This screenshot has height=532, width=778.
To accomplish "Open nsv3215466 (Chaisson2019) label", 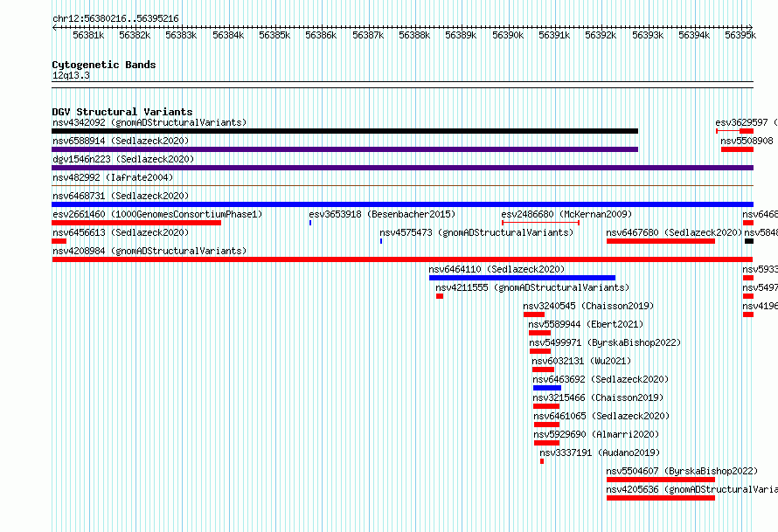I will pos(598,397).
